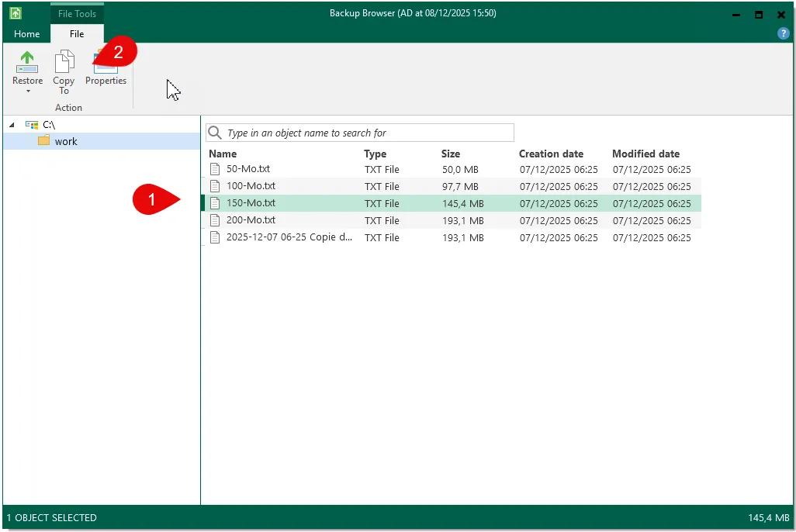The width and height of the screenshot is (796, 532).
Task: Collapse the C:\ tree node
Action: pos(12,125)
